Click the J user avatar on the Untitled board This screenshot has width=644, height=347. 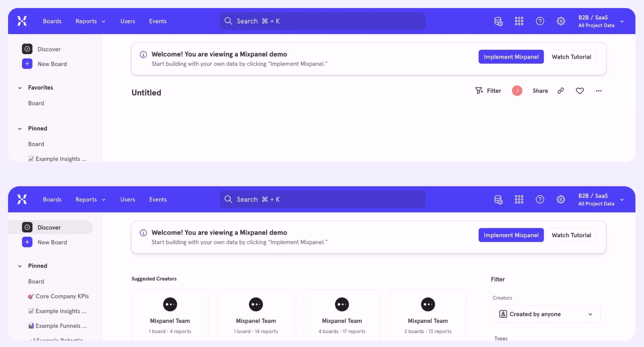(x=517, y=91)
